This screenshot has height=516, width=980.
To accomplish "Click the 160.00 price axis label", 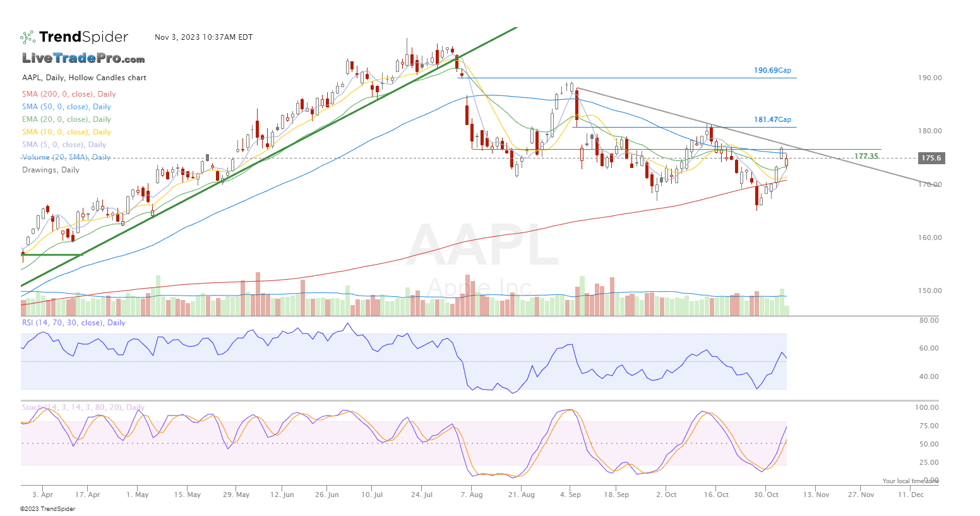I will coord(929,237).
